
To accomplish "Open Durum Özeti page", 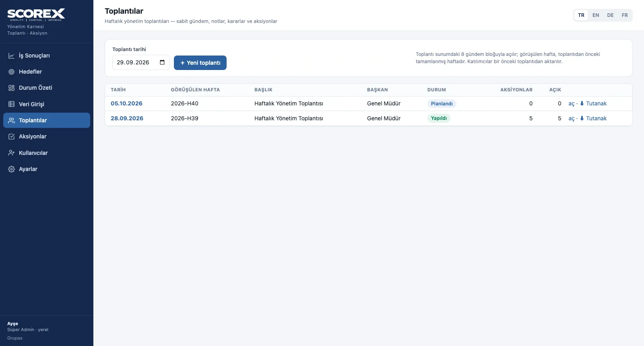I will click(47, 88).
